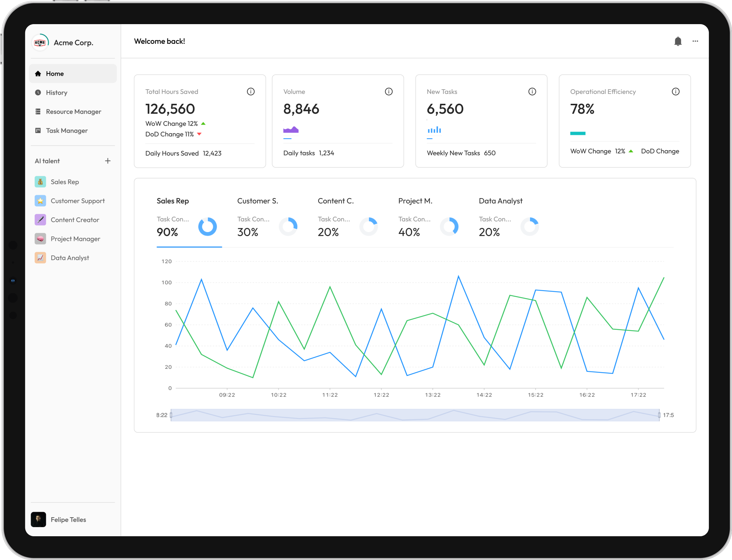Open Customer Support in AI talent list

point(78,201)
